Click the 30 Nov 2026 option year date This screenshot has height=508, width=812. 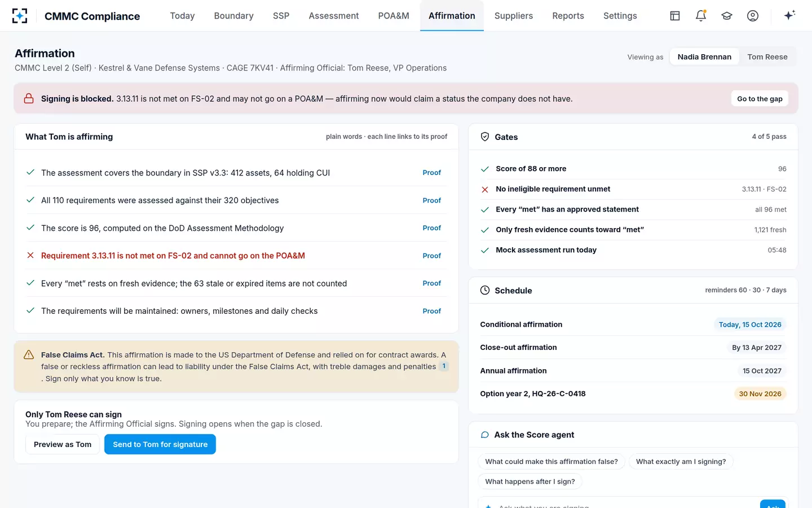(x=760, y=394)
